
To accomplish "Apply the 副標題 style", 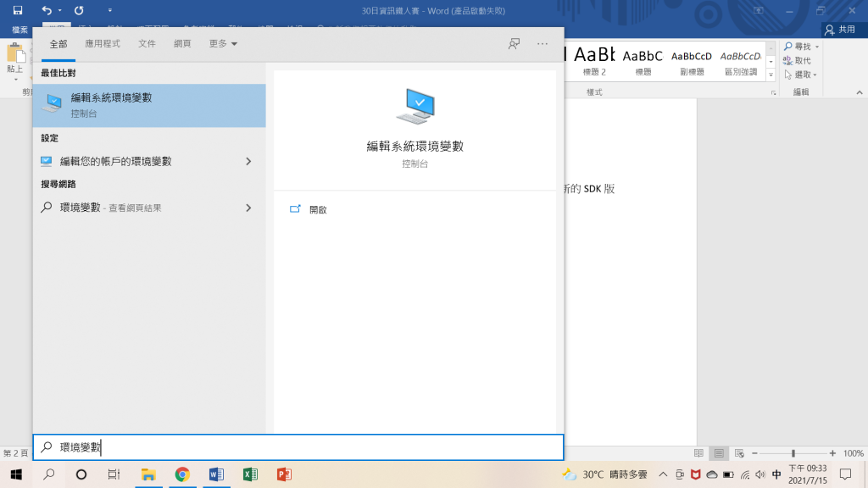I will click(x=692, y=61).
